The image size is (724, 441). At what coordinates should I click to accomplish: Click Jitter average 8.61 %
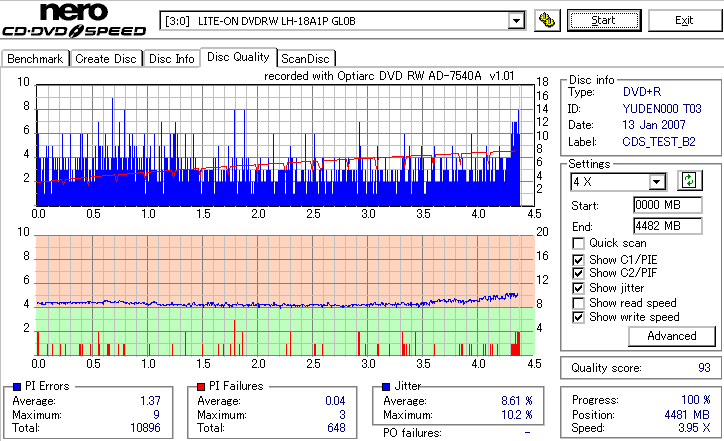point(517,401)
